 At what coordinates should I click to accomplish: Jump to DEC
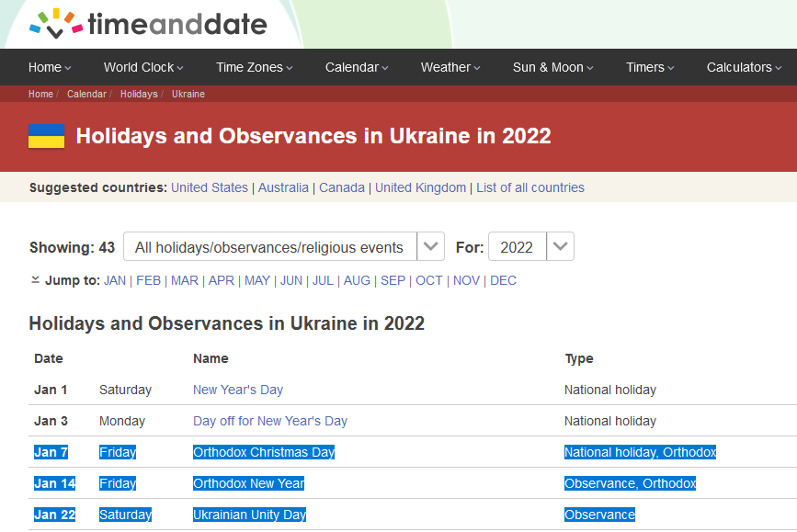503,280
